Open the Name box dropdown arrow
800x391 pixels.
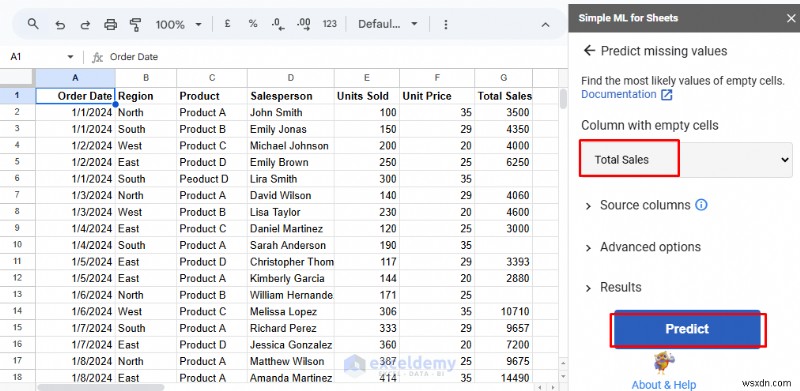[x=70, y=57]
